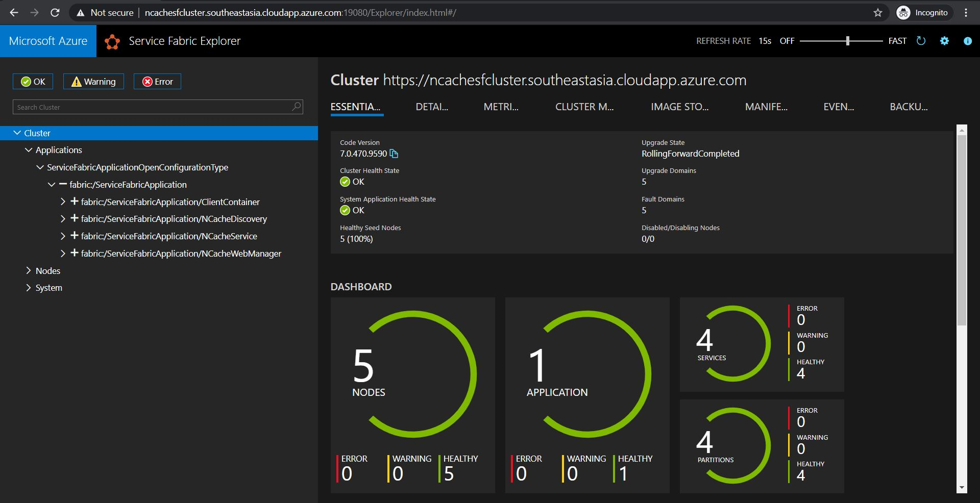Image resolution: width=980 pixels, height=503 pixels.
Task: Click the vertical scrollbar thumb
Action: tap(962, 230)
